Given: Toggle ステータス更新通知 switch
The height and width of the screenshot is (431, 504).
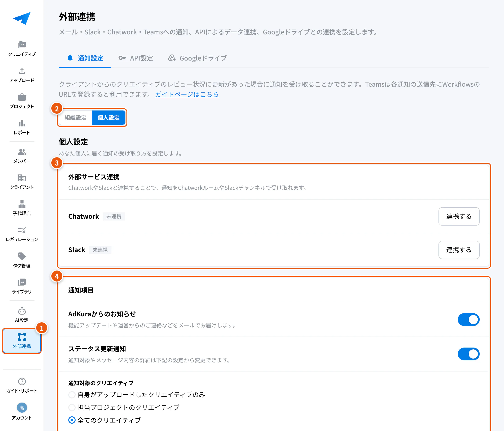Looking at the screenshot, I should pyautogui.click(x=468, y=354).
